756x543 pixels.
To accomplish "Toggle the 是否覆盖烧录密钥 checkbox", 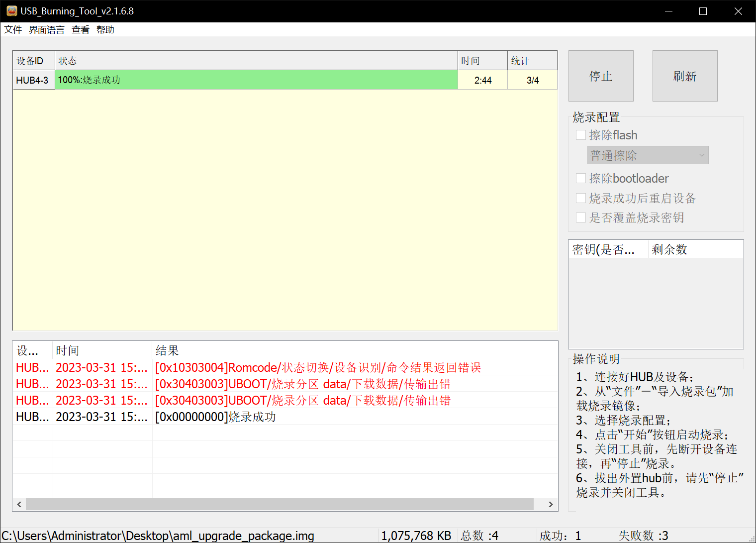I will 580,217.
